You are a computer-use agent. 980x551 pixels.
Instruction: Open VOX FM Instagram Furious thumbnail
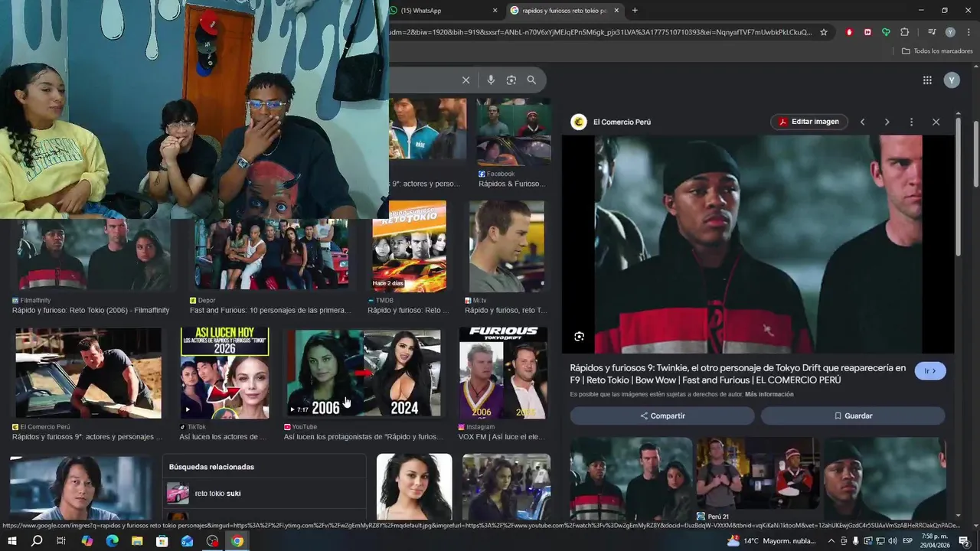point(503,373)
